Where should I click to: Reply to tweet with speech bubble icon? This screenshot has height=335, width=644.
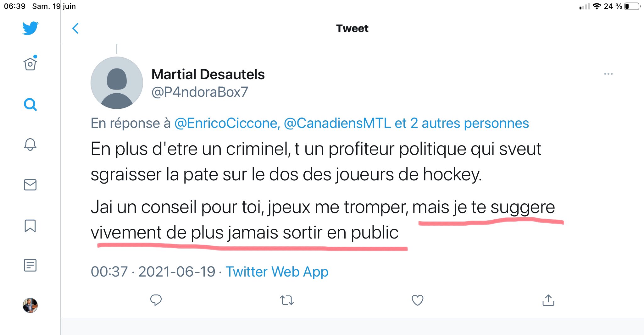pyautogui.click(x=156, y=300)
